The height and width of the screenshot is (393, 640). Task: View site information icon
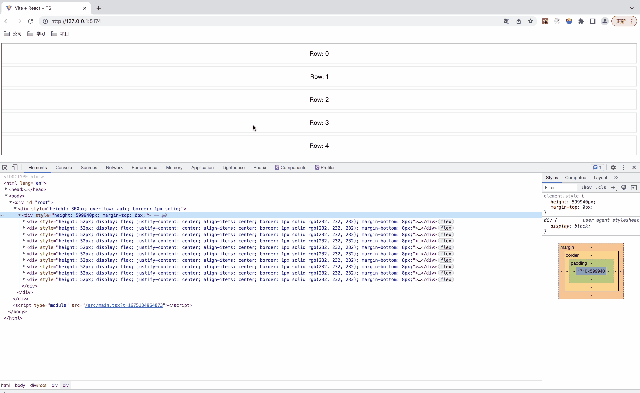[45, 21]
